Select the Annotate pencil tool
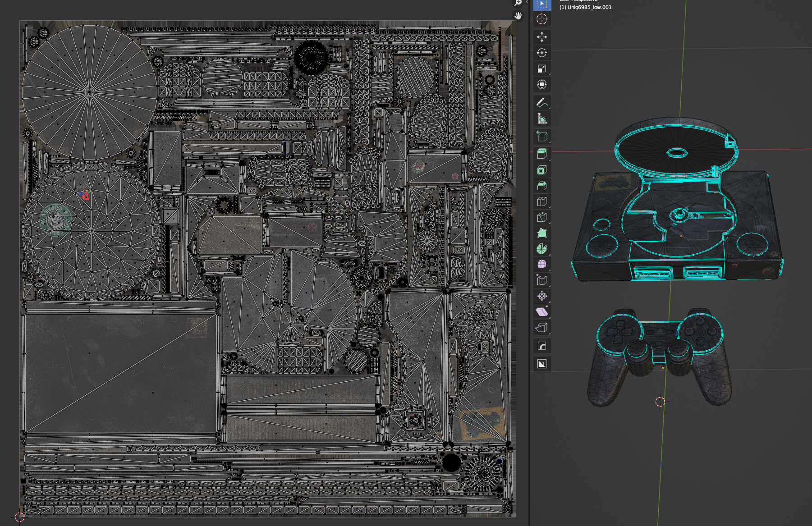This screenshot has height=526, width=812. 542,103
